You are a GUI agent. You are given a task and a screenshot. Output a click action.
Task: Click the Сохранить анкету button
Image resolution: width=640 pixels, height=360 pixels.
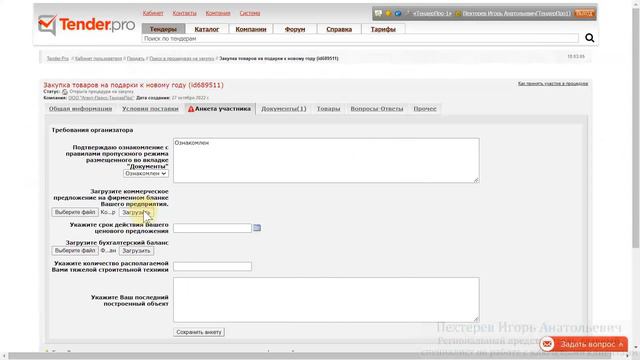click(x=199, y=332)
